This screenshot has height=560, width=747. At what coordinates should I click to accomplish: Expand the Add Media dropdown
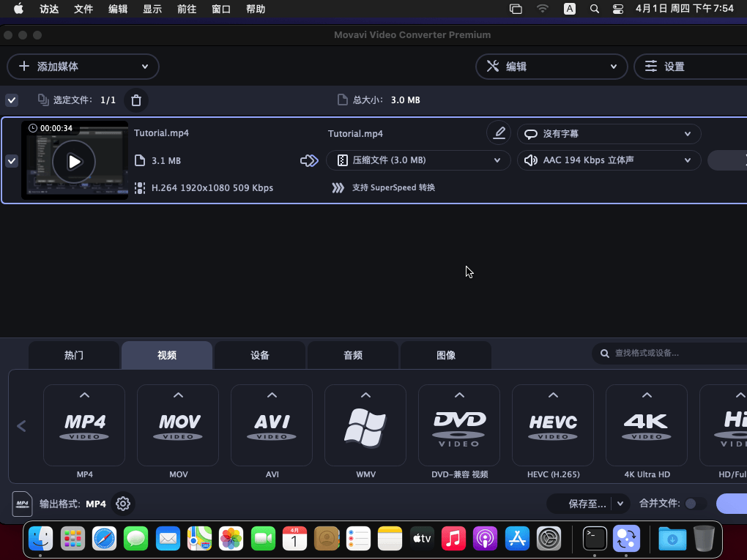(145, 67)
